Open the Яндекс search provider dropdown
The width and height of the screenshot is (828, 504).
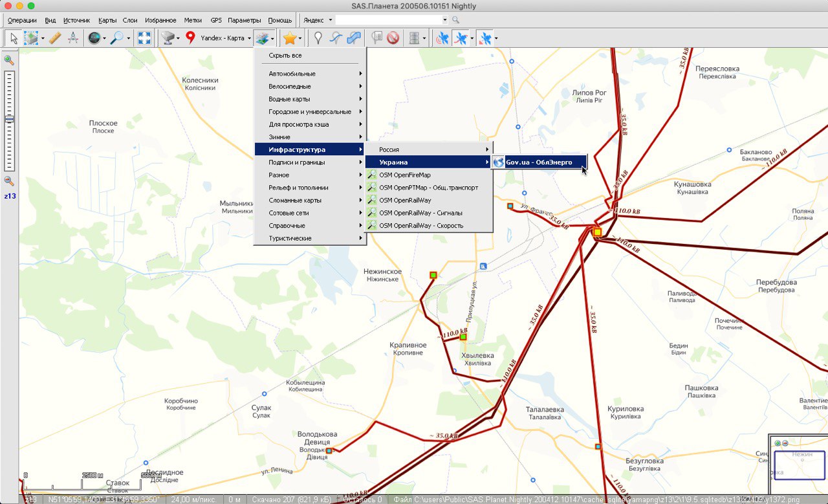[x=318, y=20]
